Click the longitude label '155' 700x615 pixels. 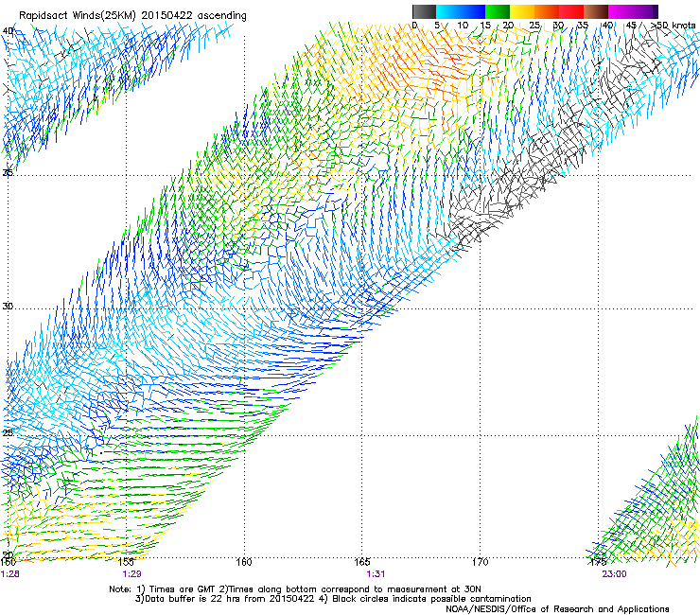[126, 562]
